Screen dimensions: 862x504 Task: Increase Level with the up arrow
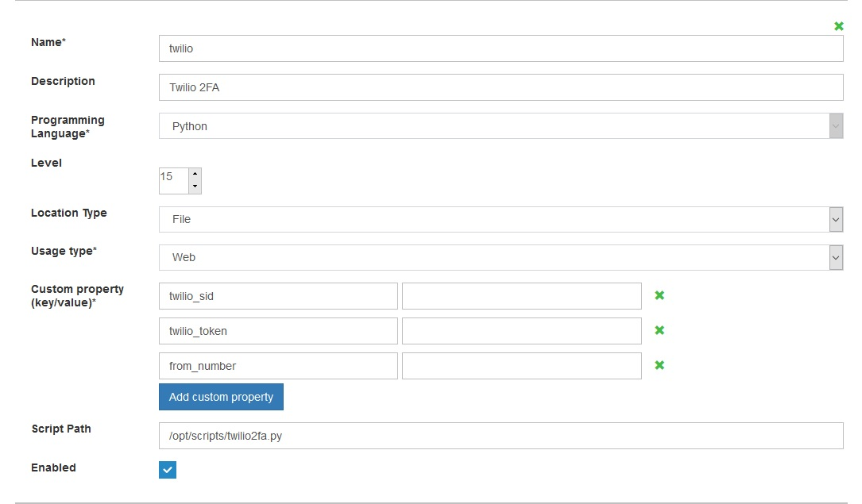(x=195, y=174)
